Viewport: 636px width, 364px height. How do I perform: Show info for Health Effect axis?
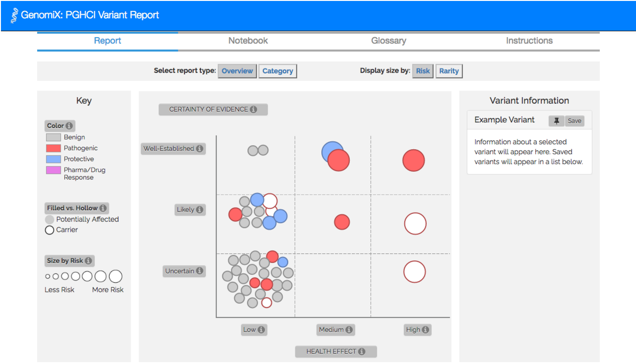click(x=362, y=351)
